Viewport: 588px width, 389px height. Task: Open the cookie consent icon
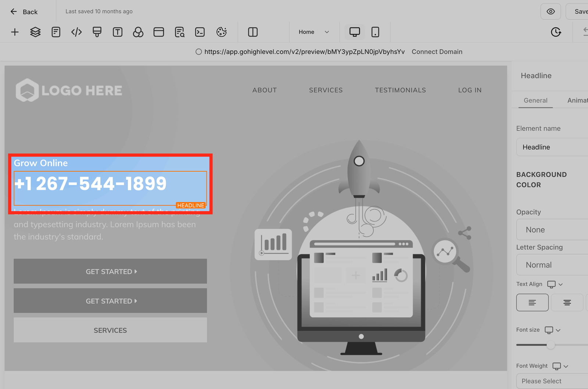221,32
